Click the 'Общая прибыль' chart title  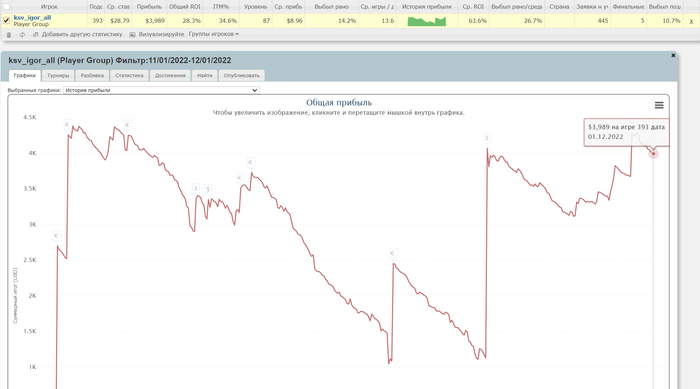click(339, 103)
